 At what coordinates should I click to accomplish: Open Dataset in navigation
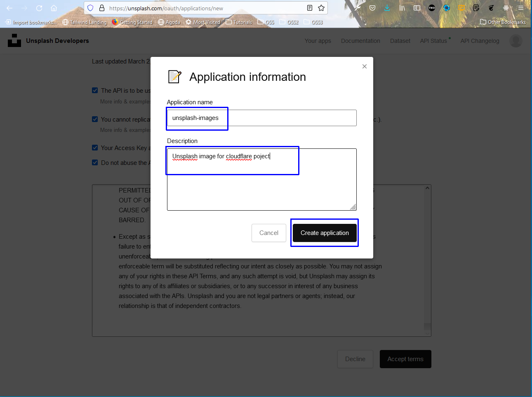coord(400,41)
